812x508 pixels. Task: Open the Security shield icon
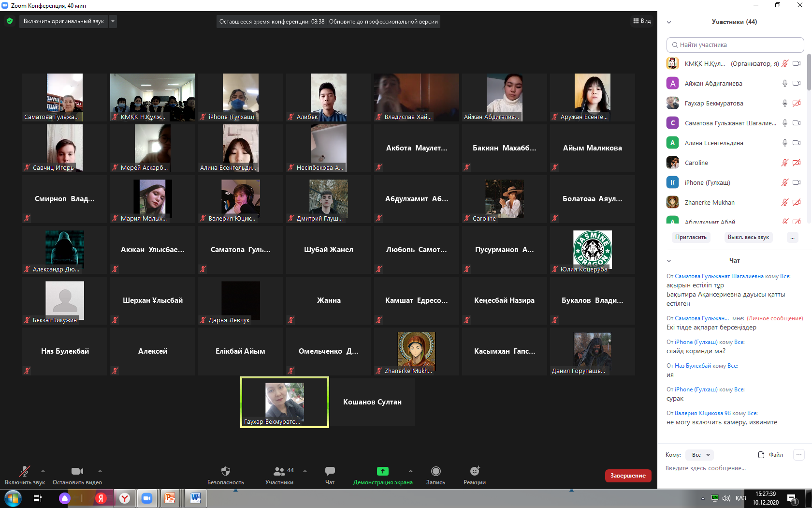(225, 471)
